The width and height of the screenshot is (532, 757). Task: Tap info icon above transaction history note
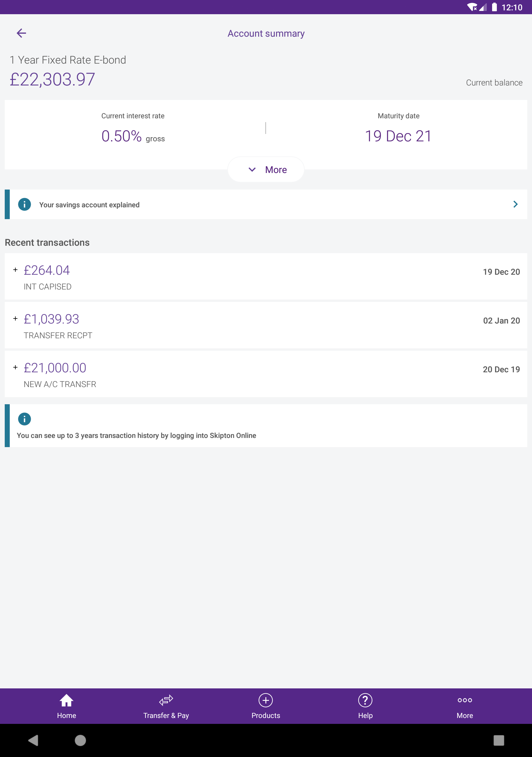point(25,419)
